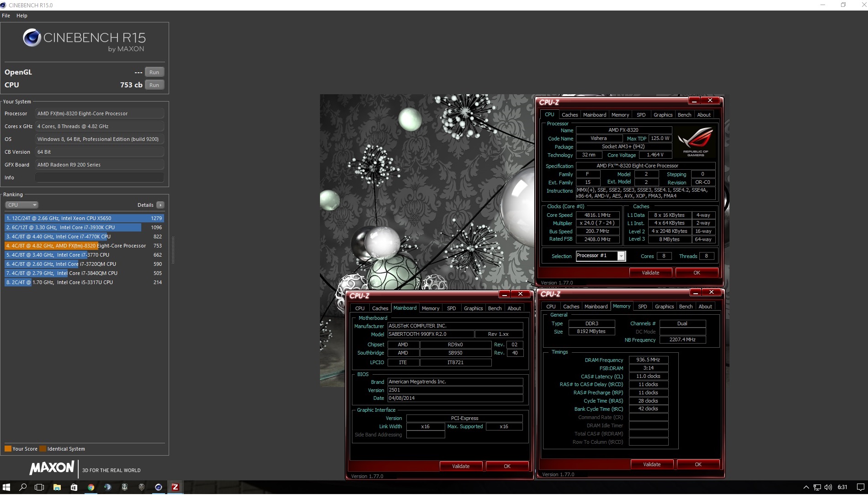Click OK in Mainboard CPU-Z window
This screenshot has height=495, width=868.
pyautogui.click(x=507, y=466)
